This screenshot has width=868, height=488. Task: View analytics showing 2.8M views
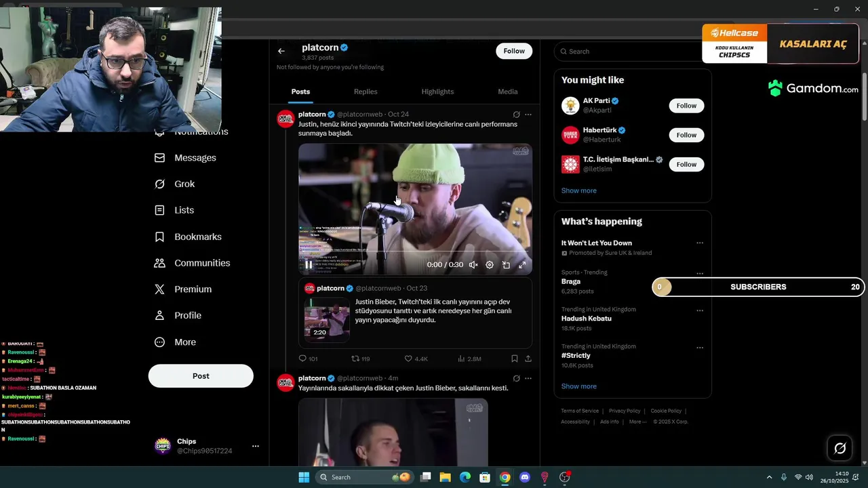[469, 359]
